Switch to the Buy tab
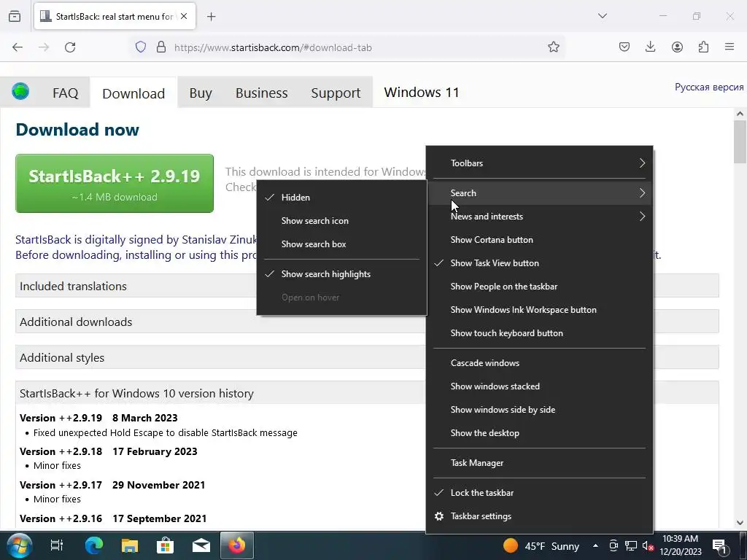The image size is (747, 560). tap(201, 93)
